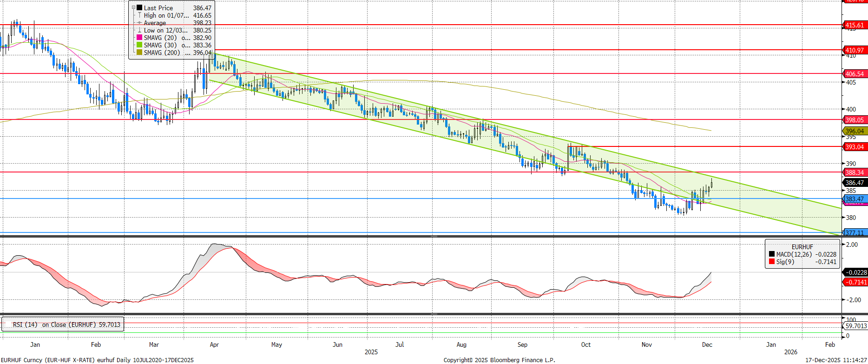Click the black Last Price color swatch
This screenshot has width=868, height=364.
139,8
